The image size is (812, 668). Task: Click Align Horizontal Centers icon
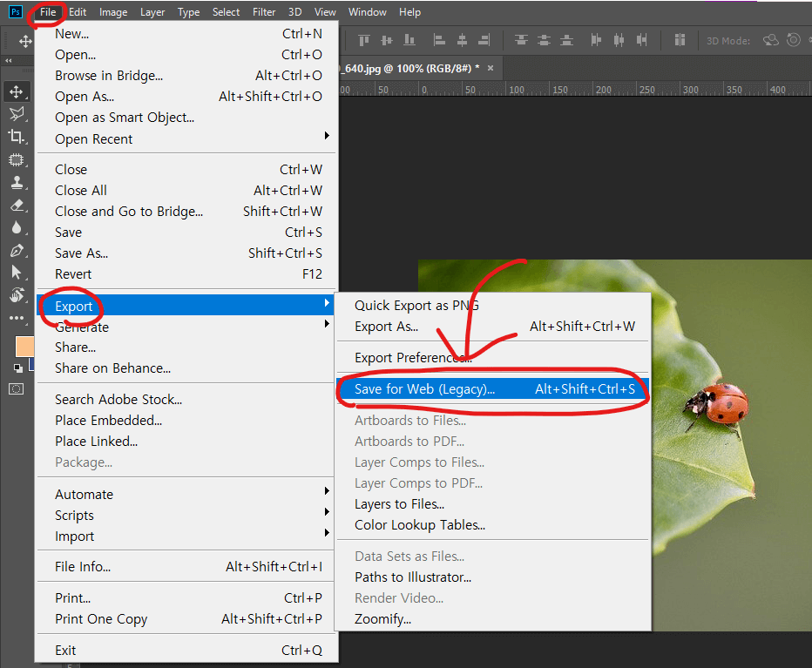click(x=462, y=40)
